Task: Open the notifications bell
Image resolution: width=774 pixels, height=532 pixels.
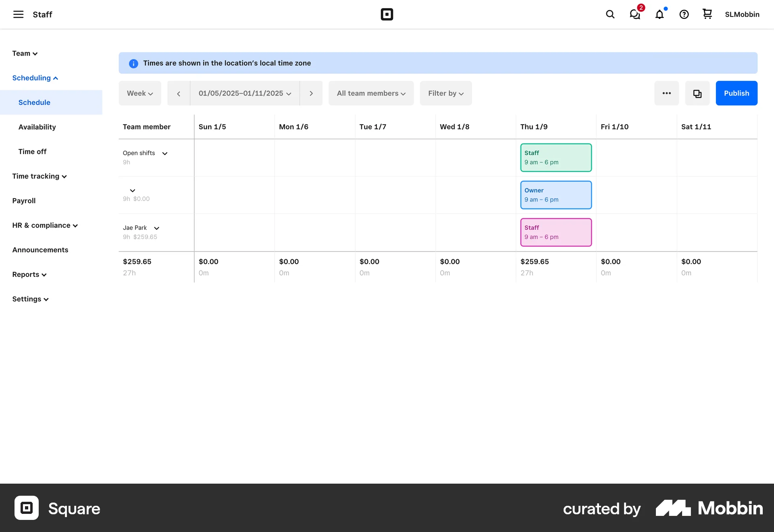Action: click(x=660, y=15)
